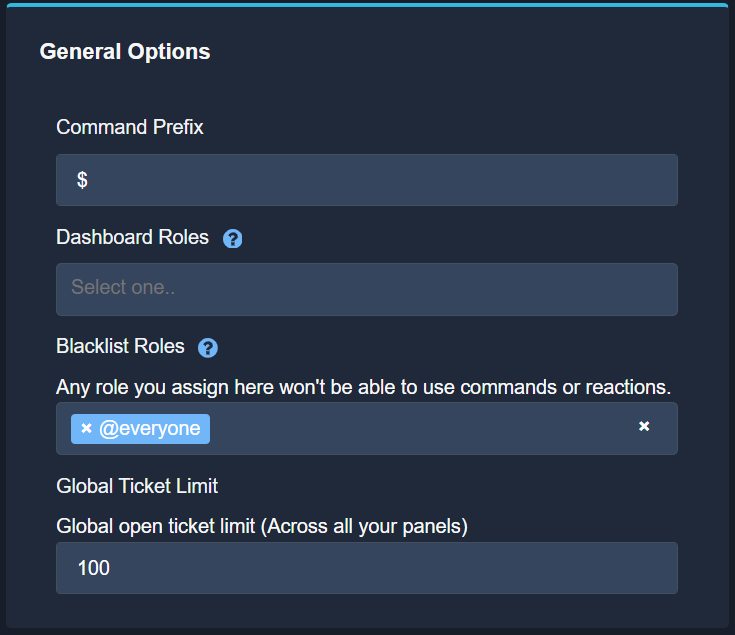The height and width of the screenshot is (635, 735).
Task: Click the Dashboard Roles help question-mark icon
Action: coord(233,238)
